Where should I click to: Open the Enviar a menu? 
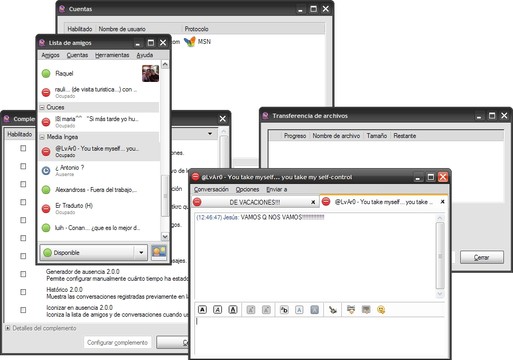point(276,189)
